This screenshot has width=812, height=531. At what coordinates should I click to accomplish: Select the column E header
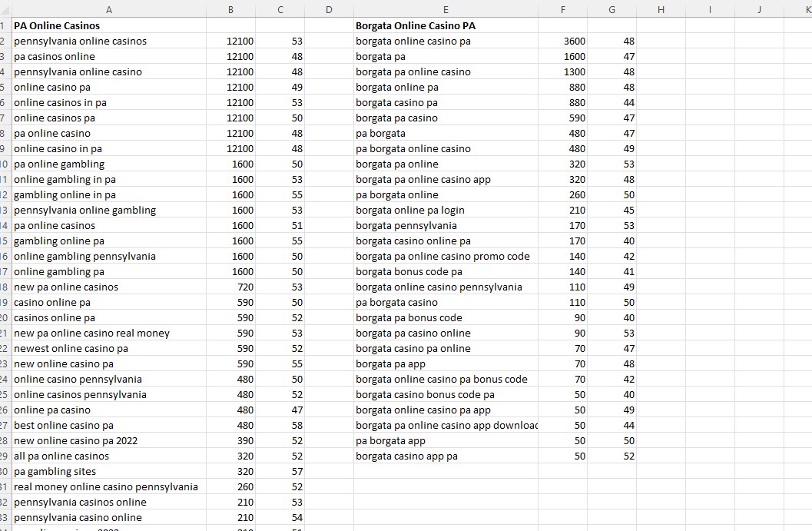pos(446,9)
